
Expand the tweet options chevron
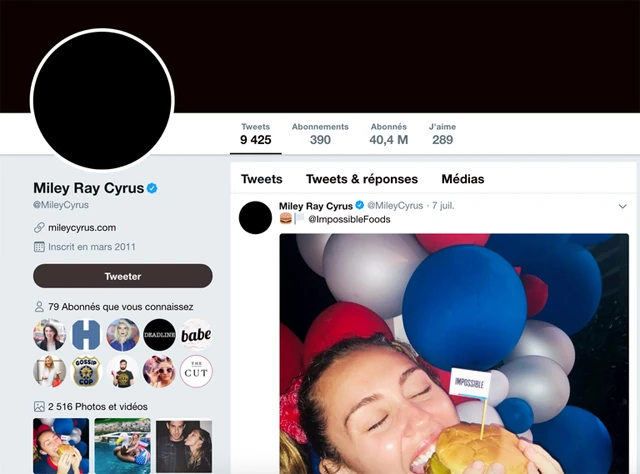point(623,206)
